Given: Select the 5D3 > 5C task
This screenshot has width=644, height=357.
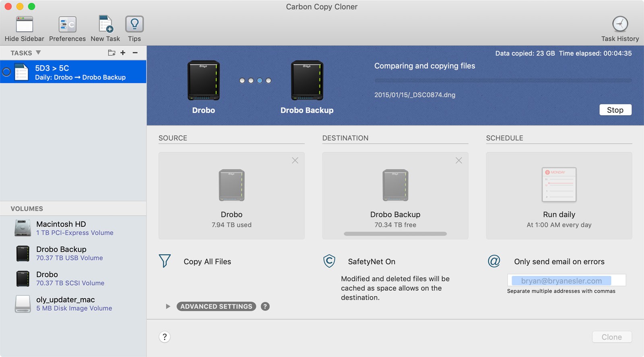Looking at the screenshot, I should tap(73, 72).
